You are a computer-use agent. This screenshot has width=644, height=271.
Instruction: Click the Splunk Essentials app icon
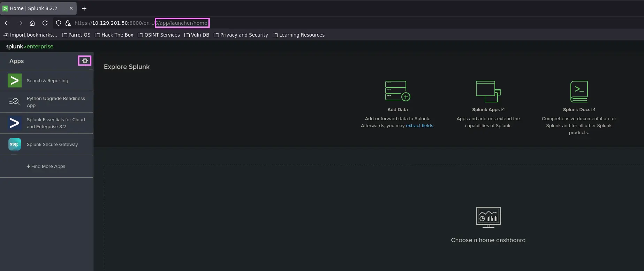15,123
